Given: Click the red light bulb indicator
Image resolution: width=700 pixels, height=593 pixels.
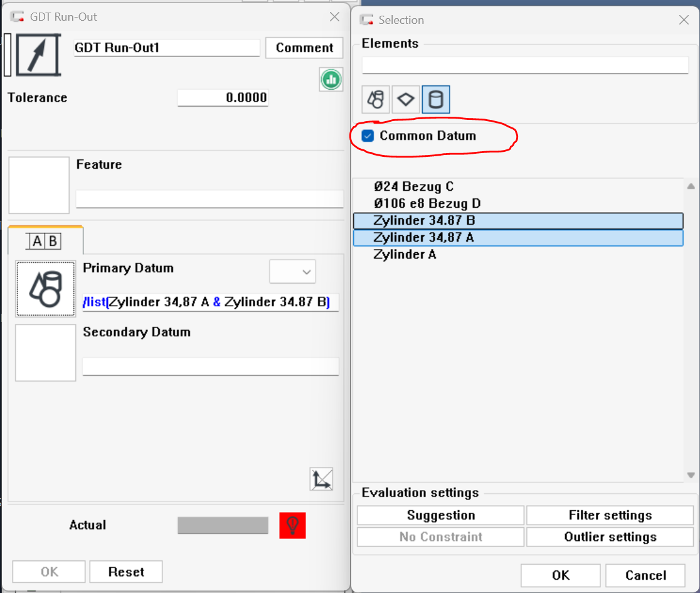Looking at the screenshot, I should tap(292, 525).
